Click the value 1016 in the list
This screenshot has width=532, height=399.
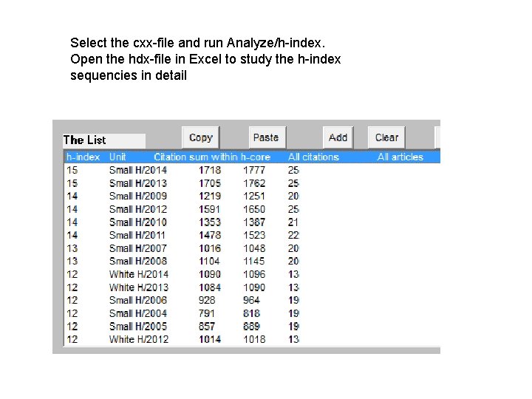coord(210,248)
